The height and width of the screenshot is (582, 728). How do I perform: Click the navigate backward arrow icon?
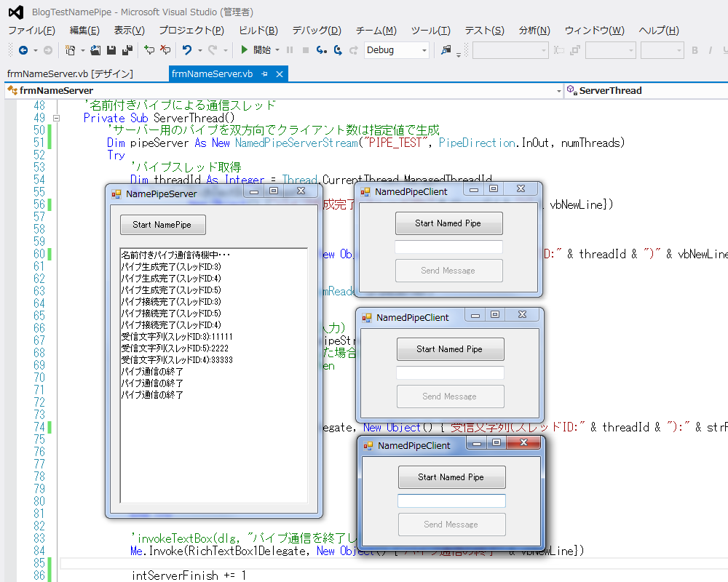(x=23, y=50)
